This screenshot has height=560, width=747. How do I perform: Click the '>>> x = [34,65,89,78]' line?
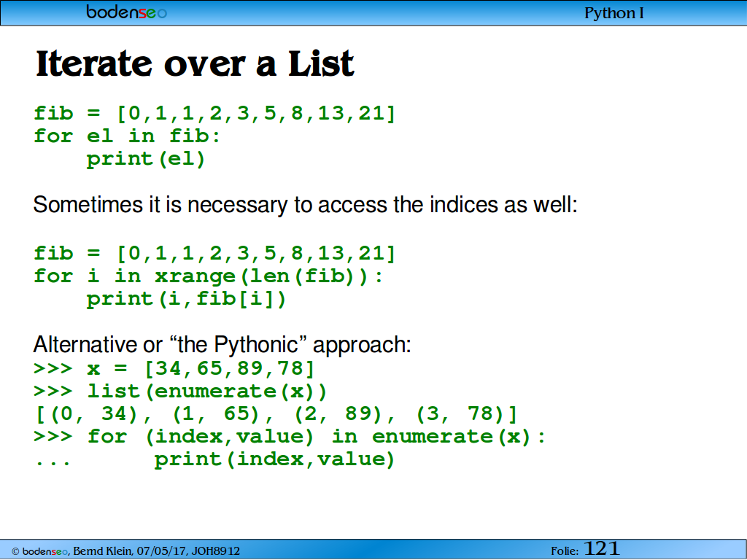(x=174, y=368)
